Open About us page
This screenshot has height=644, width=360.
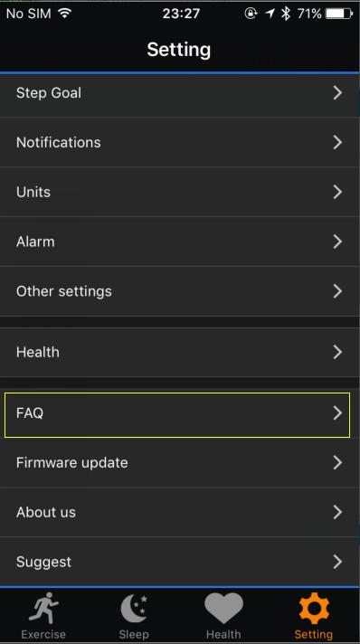tap(180, 512)
